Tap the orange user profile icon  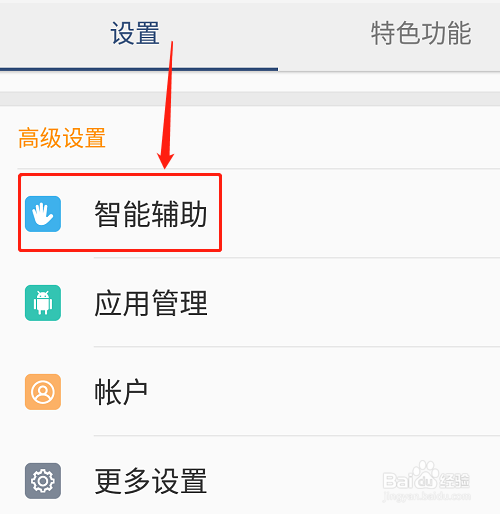tap(43, 392)
